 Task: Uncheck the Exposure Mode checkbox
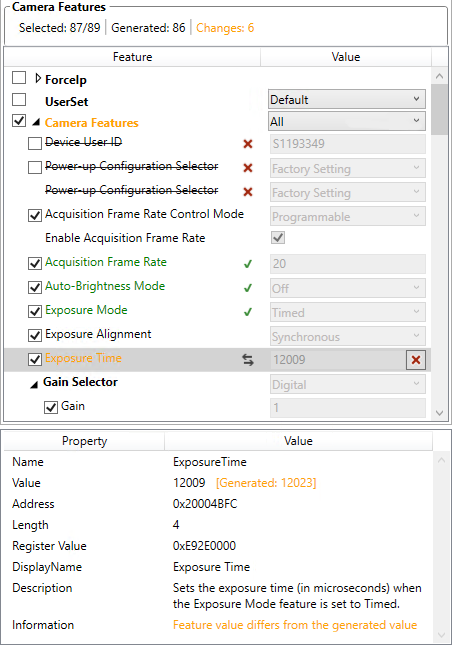35,311
